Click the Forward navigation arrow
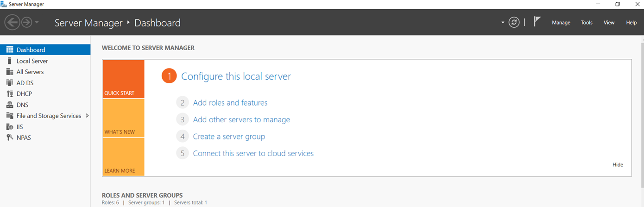Image resolution: width=644 pixels, height=207 pixels. pyautogui.click(x=27, y=22)
